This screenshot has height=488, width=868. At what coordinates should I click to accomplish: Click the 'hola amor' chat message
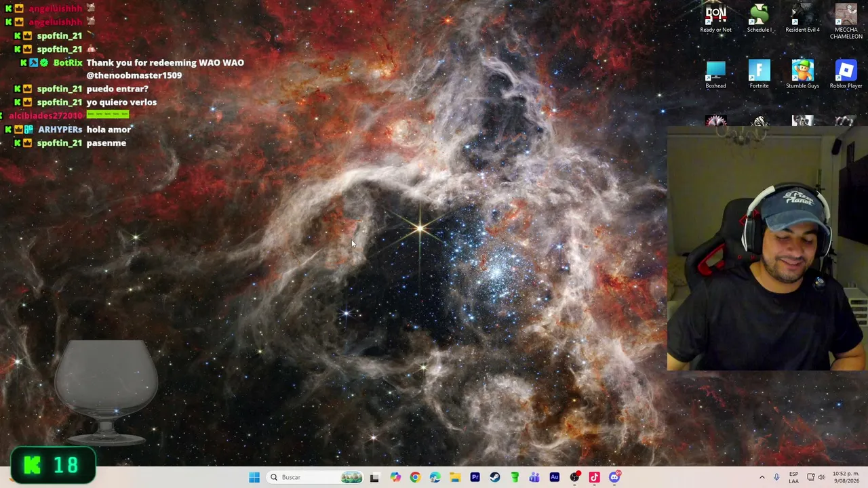108,129
